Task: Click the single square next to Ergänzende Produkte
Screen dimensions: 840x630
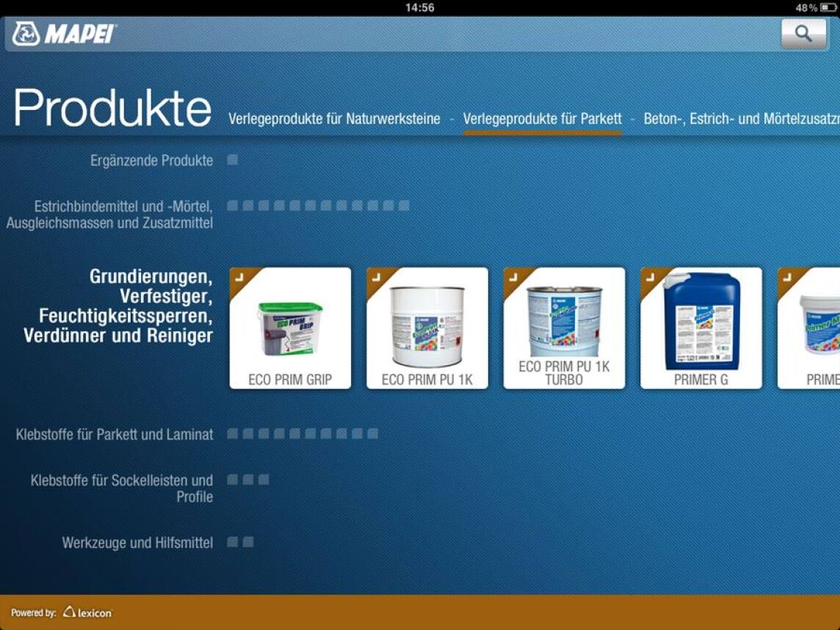Action: (233, 159)
